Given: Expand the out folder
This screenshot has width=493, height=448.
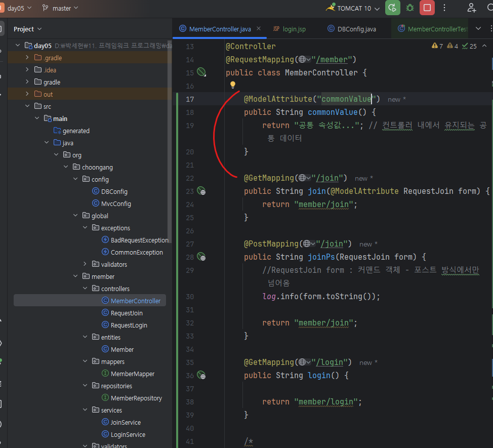Looking at the screenshot, I should 27,94.
